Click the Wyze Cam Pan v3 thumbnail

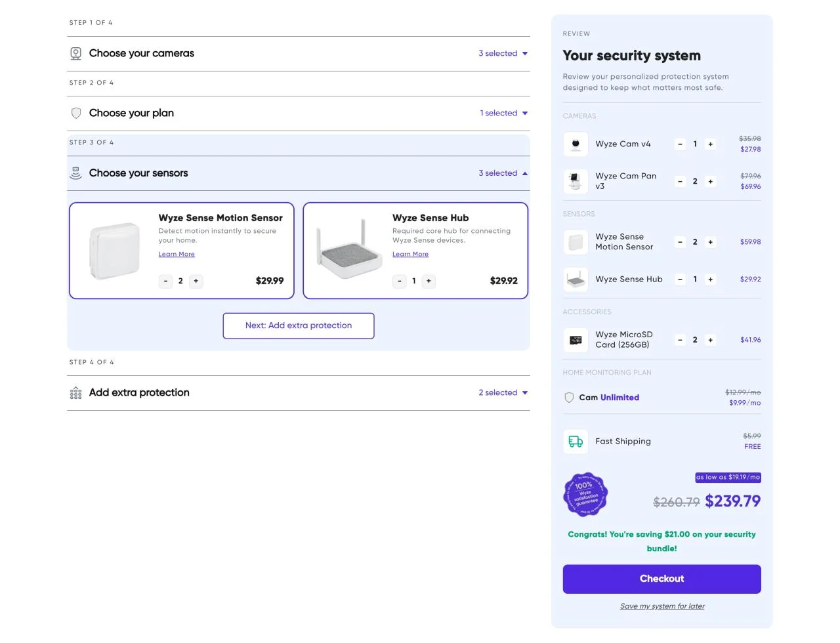tap(576, 182)
